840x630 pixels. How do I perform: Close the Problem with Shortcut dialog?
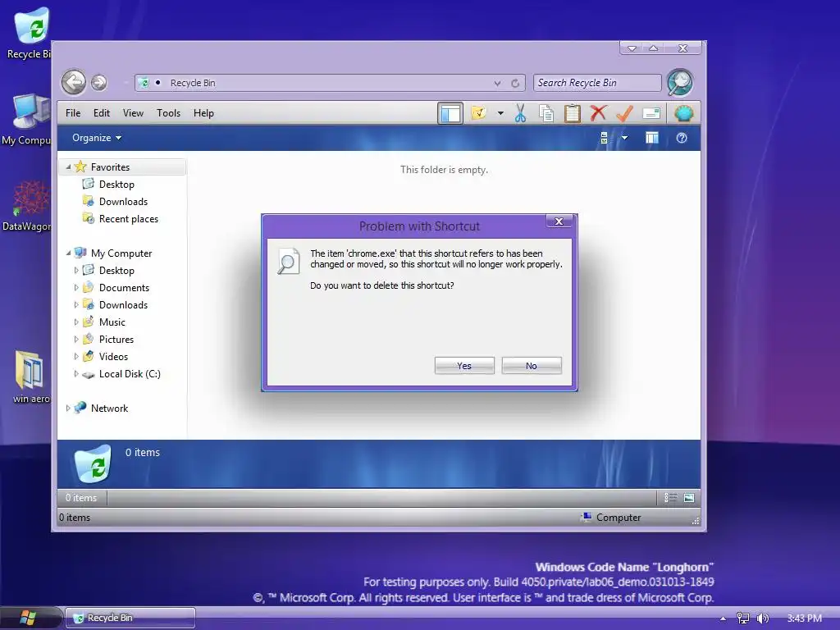(x=559, y=221)
